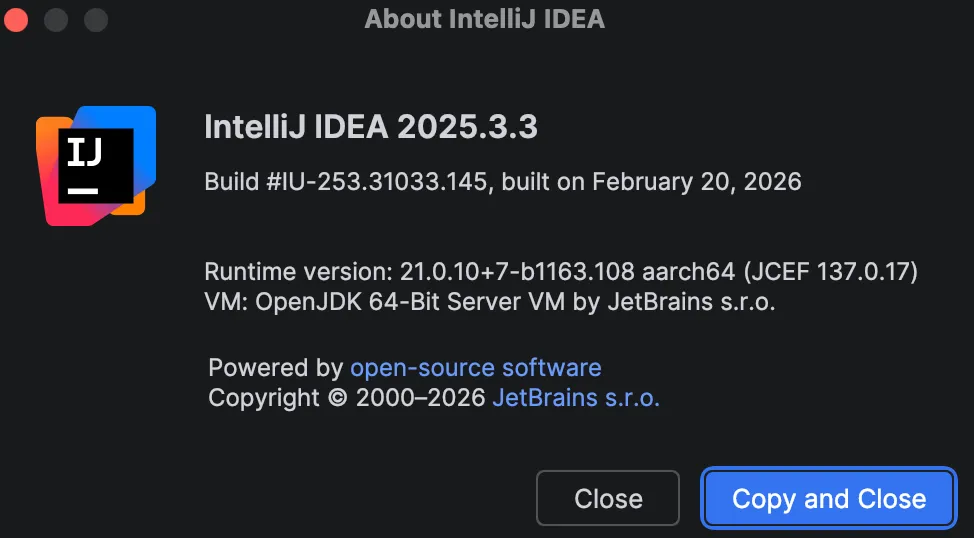Visit the JetBrains s.r.o. copyright link
974x538 pixels.
pos(576,397)
